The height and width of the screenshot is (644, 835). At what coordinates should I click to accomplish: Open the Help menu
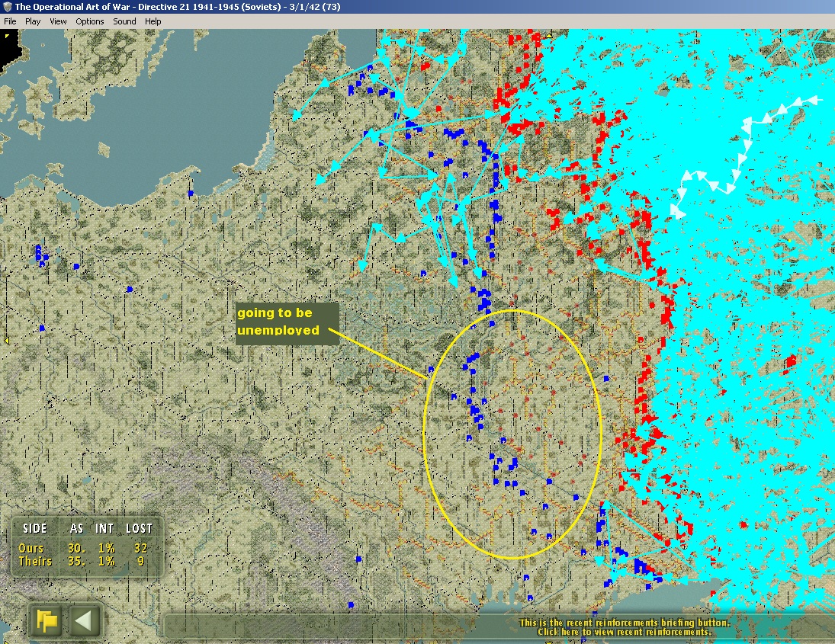coord(153,21)
